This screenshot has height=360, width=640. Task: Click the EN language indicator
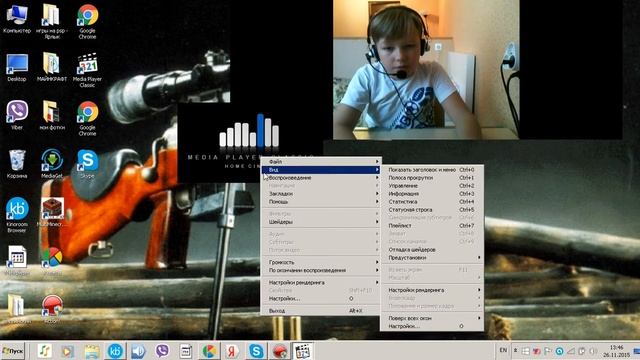503,350
